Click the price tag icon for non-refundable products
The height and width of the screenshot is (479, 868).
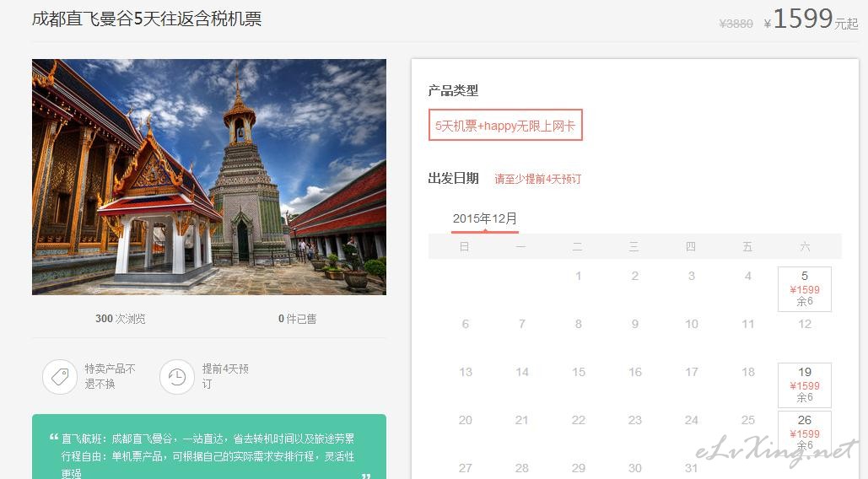click(60, 377)
